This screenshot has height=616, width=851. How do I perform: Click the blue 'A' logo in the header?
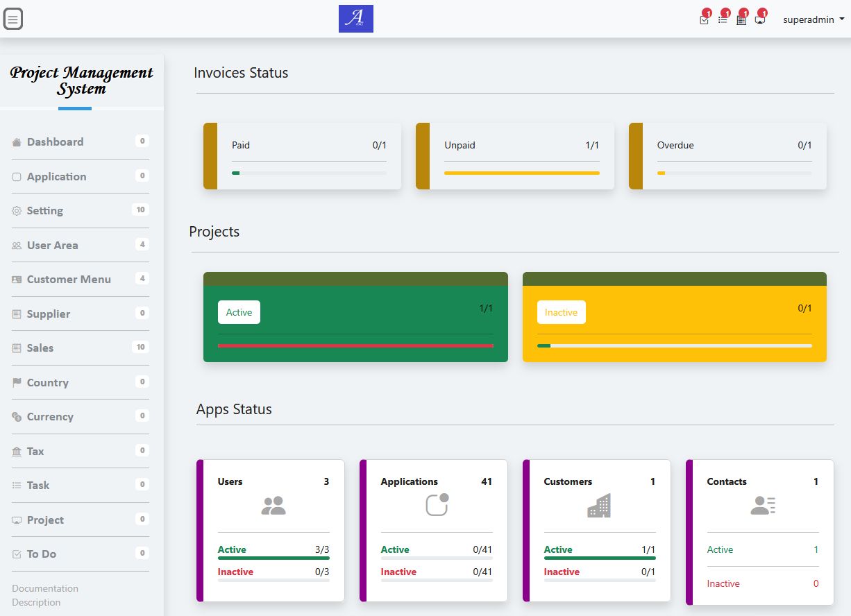[356, 19]
